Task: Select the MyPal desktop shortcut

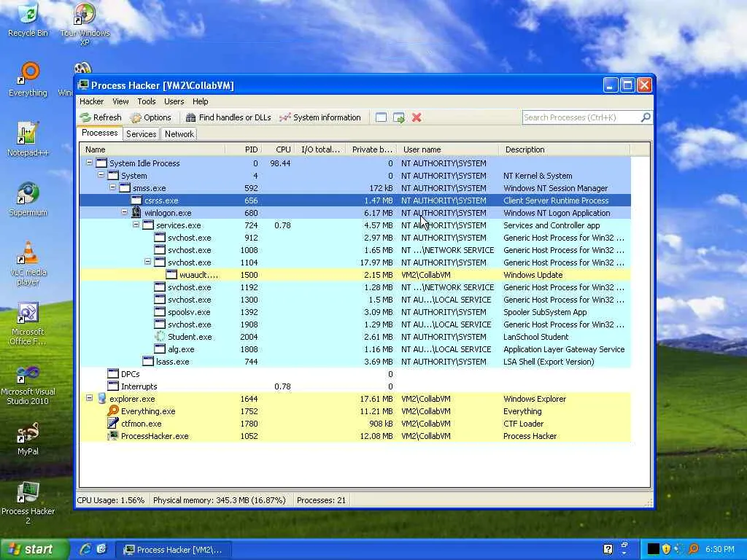Action: (28, 438)
